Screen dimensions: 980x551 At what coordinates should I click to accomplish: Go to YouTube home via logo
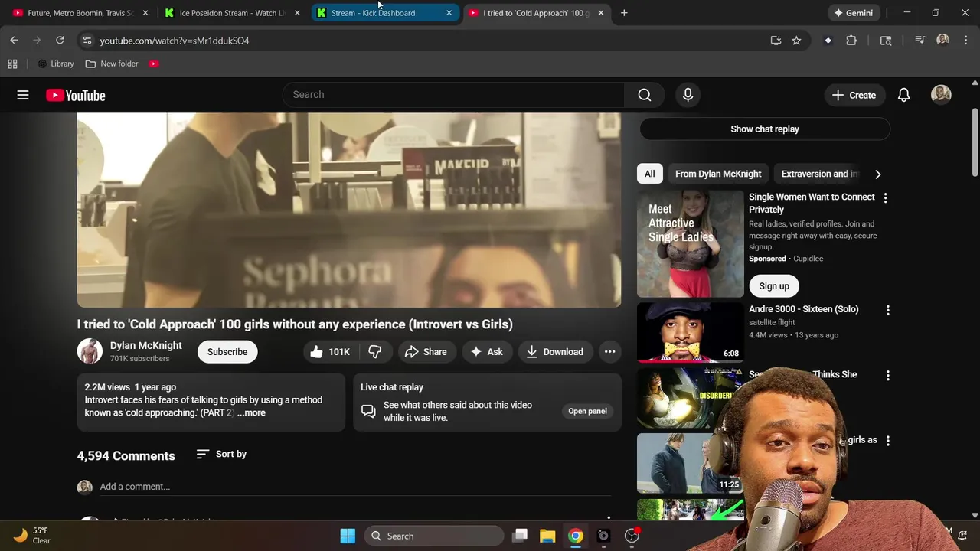(x=75, y=95)
